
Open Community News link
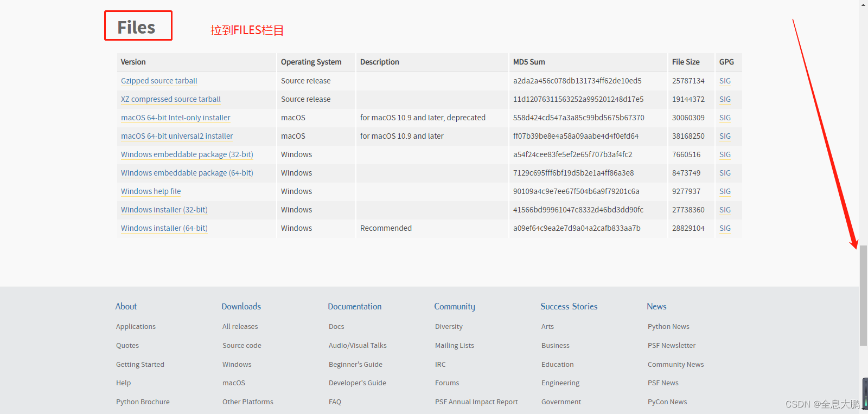[675, 365]
